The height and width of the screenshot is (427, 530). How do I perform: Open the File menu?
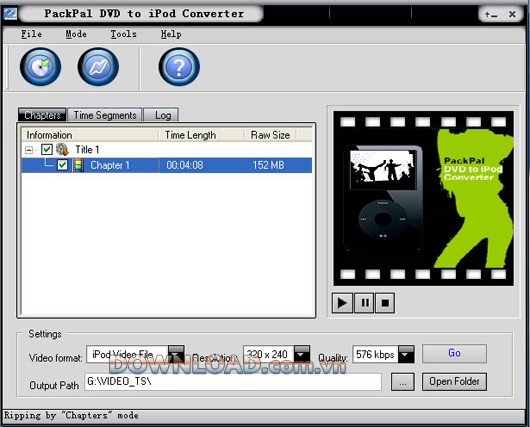click(x=31, y=34)
